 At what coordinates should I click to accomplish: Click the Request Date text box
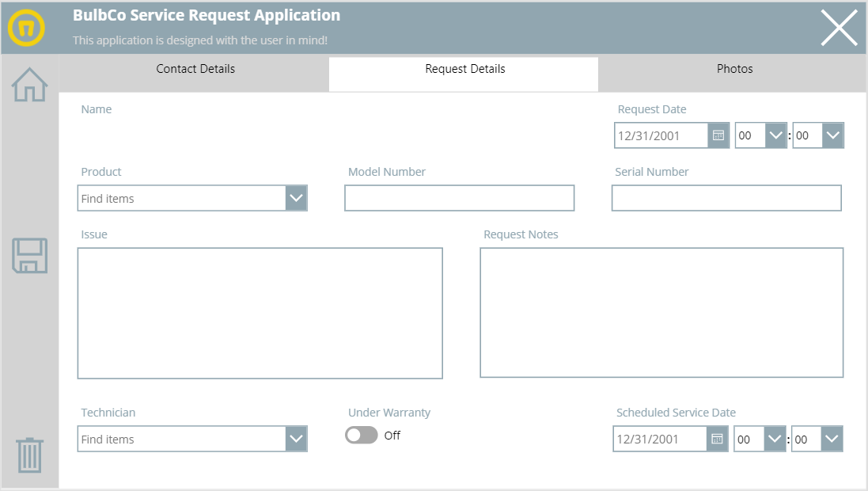661,135
